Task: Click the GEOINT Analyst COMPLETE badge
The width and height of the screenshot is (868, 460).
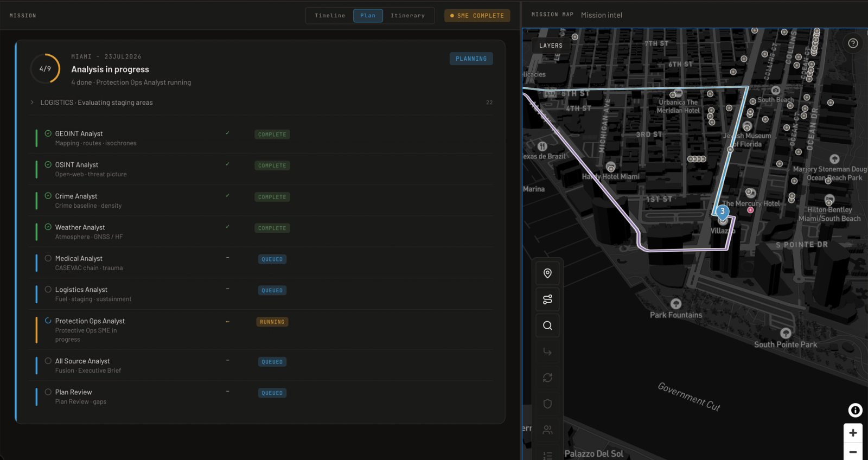Action: point(272,135)
